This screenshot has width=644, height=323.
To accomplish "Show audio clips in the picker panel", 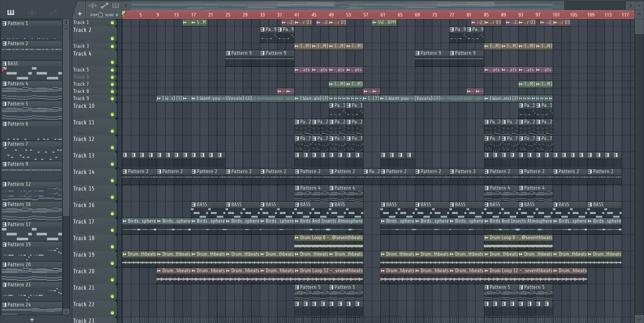I will click(32, 12).
